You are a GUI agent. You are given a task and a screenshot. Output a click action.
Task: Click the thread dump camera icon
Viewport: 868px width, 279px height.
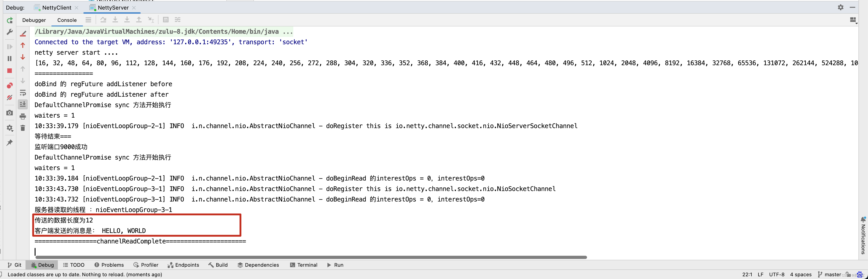coord(9,113)
